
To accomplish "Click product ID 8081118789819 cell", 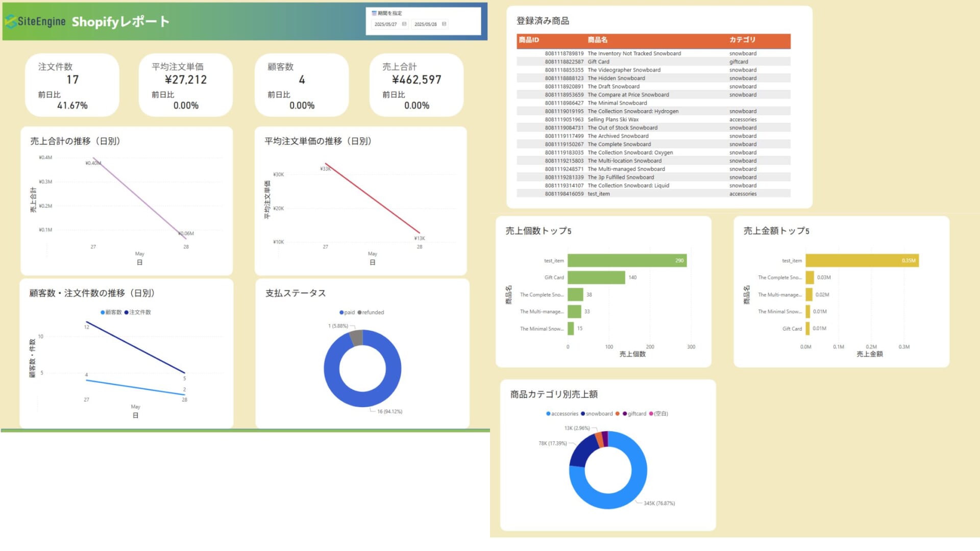I will pyautogui.click(x=564, y=54).
